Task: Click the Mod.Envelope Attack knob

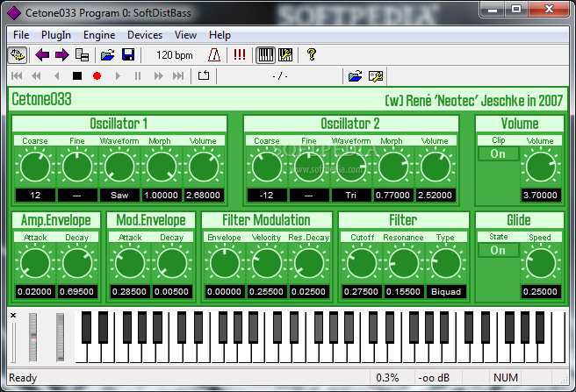Action: coord(130,263)
